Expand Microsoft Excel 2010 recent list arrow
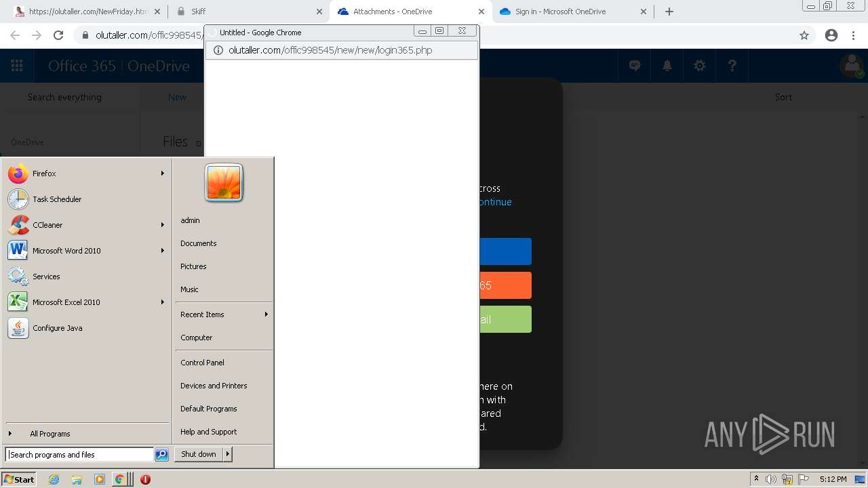 [162, 302]
